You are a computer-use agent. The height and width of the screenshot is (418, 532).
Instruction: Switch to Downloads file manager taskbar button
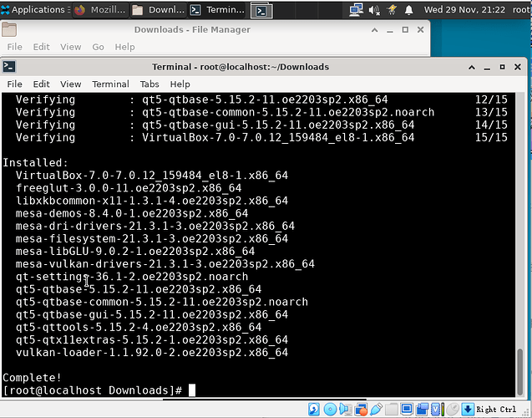(159, 10)
